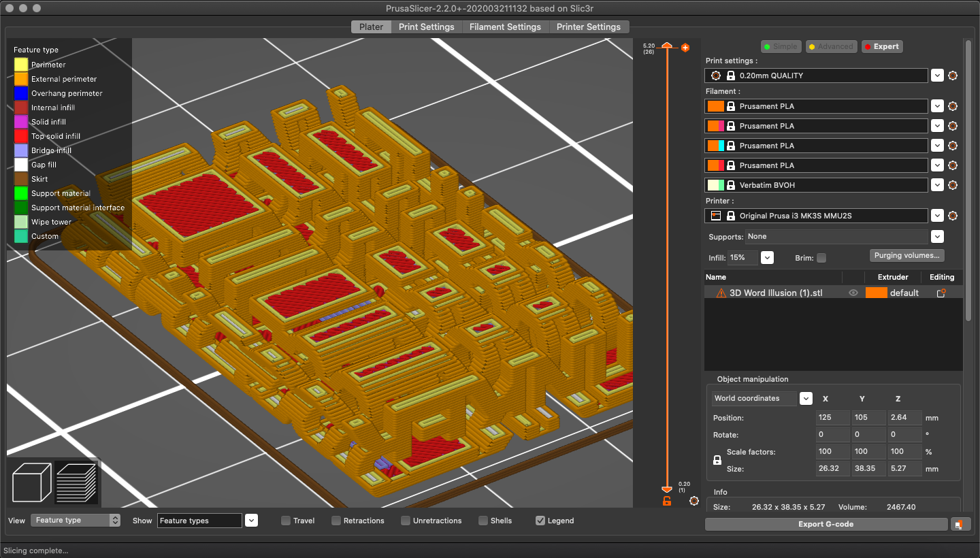Uncheck the Legend checkbox
980x558 pixels.
540,521
